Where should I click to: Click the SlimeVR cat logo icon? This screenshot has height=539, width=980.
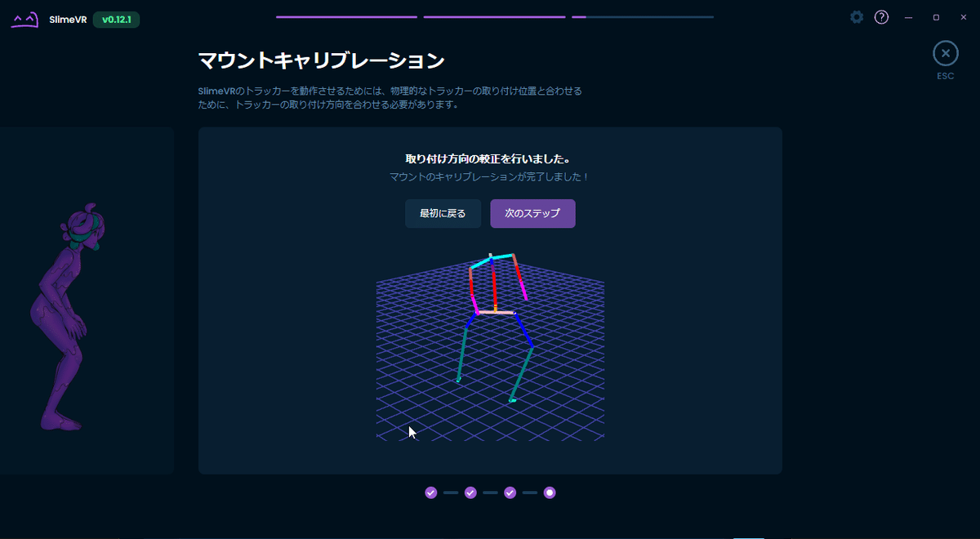[x=24, y=17]
